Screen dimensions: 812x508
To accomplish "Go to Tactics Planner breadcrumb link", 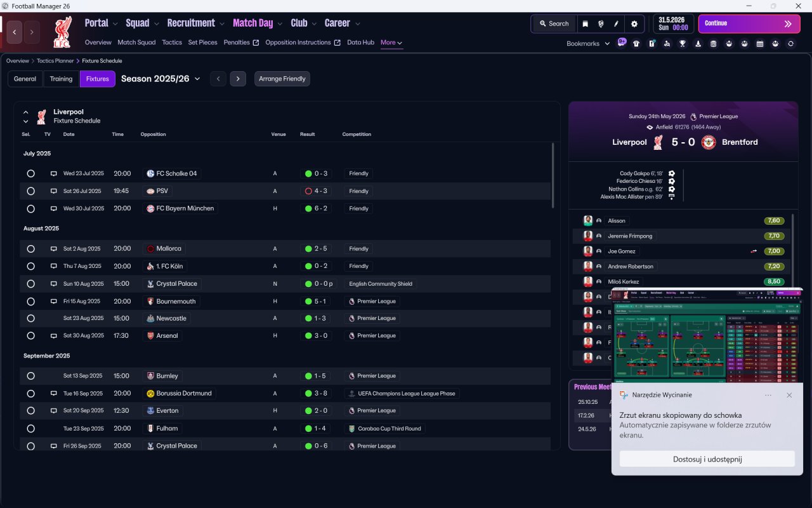I will (x=55, y=61).
